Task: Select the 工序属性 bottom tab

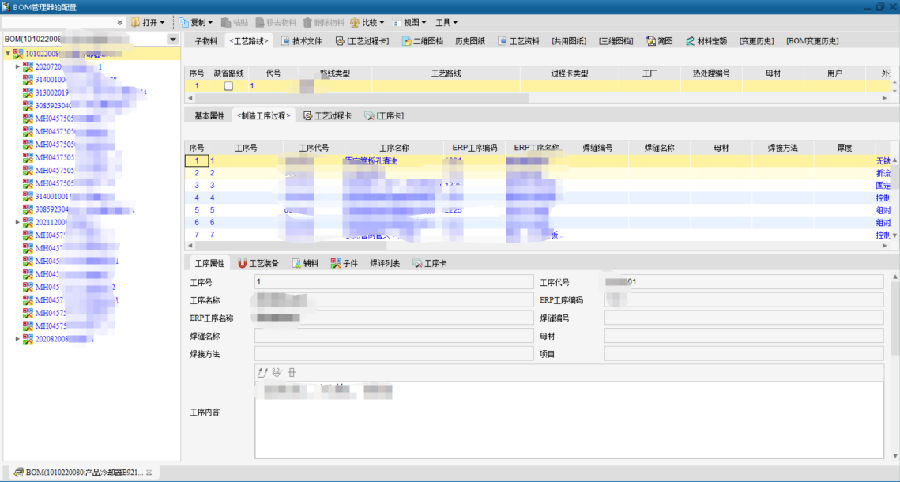Action: point(209,263)
